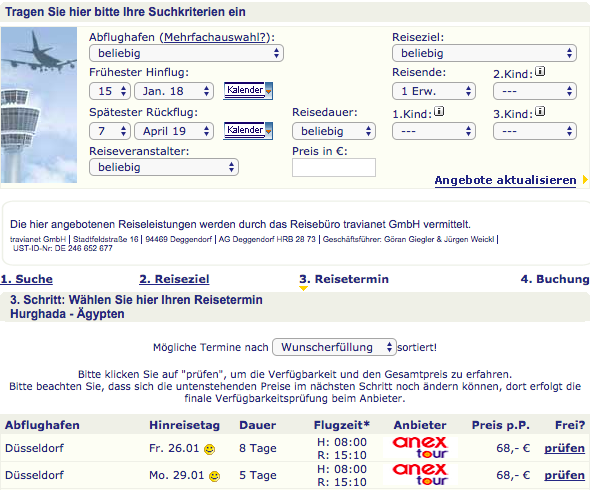Click prüfen for the 8 Tage Düsseldorf offer

pos(564,448)
